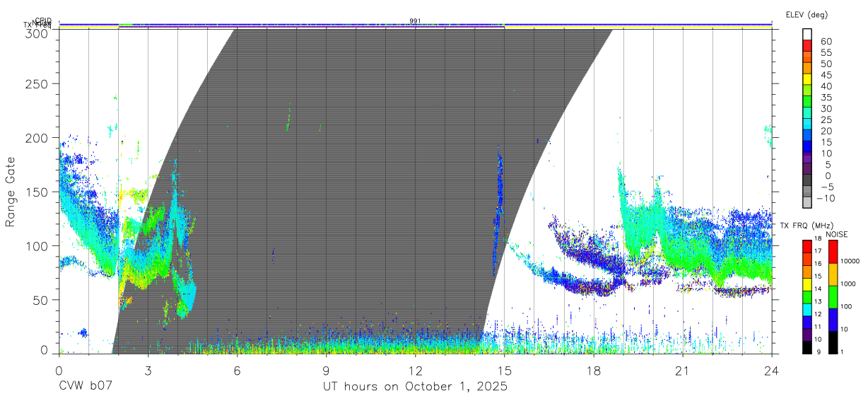This screenshot has height=401, width=868.
Task: Click the 'ELEV (deg)' legend title
Action: point(806,14)
